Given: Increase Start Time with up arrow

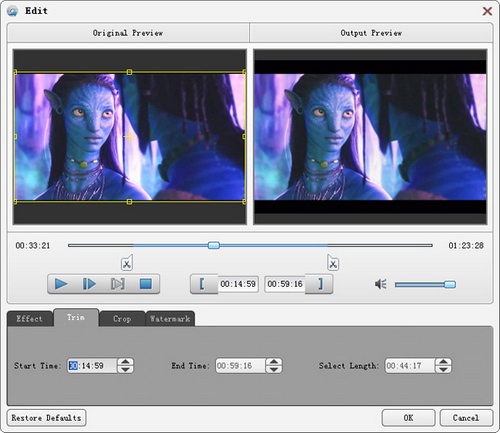Looking at the screenshot, I should (x=126, y=362).
